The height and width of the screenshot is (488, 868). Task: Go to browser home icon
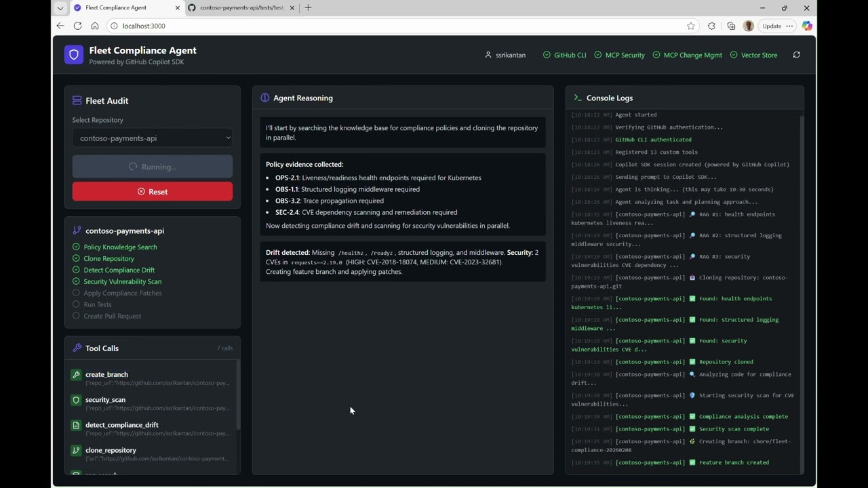pos(95,26)
